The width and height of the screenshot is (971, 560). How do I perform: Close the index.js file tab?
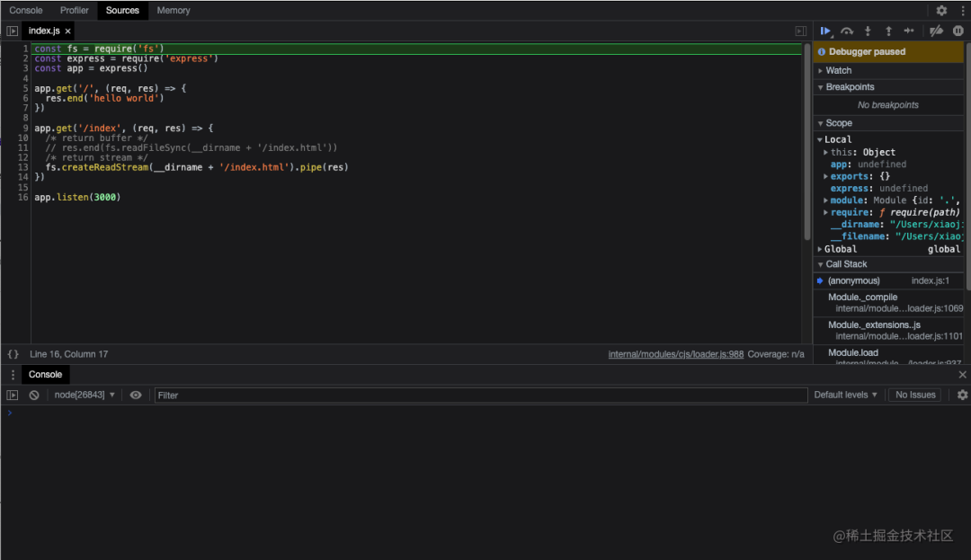pos(68,31)
